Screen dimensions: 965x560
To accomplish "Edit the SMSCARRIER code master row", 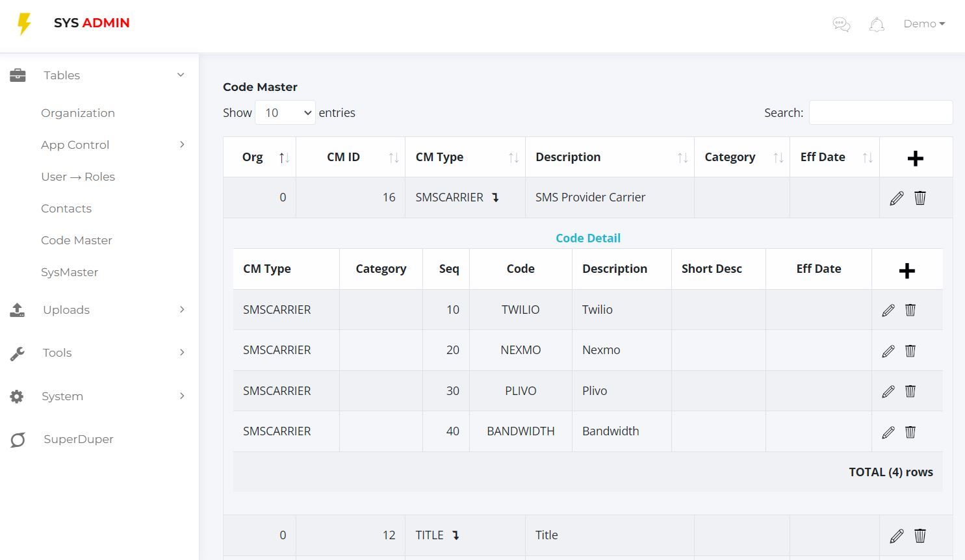I will coord(897,198).
